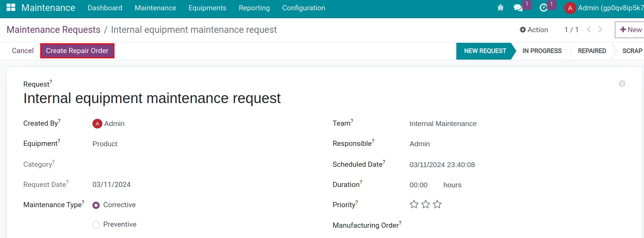Click the Priority label

point(345,204)
